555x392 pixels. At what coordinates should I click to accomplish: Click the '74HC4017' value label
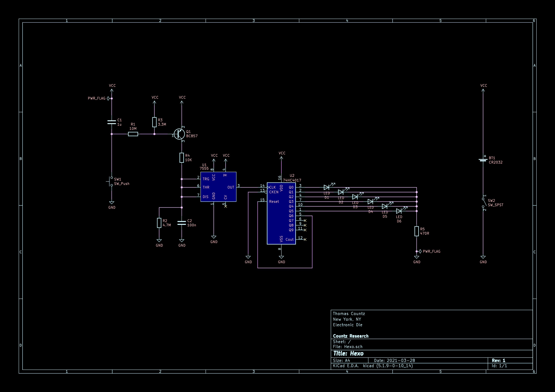click(x=292, y=180)
